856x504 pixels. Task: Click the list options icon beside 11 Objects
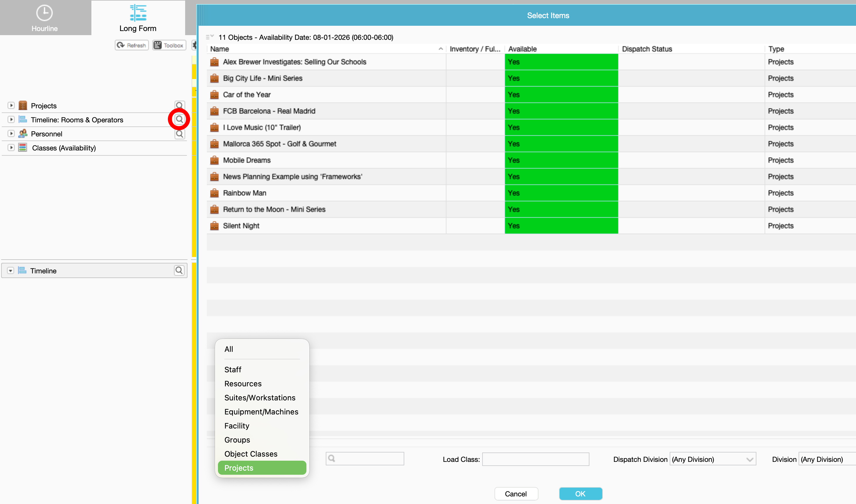[x=209, y=37]
